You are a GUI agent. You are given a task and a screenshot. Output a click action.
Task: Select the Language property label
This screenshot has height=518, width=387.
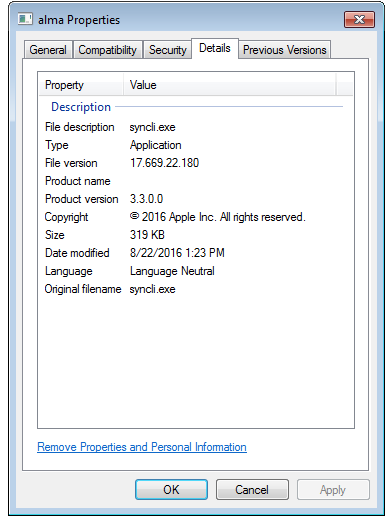(69, 271)
